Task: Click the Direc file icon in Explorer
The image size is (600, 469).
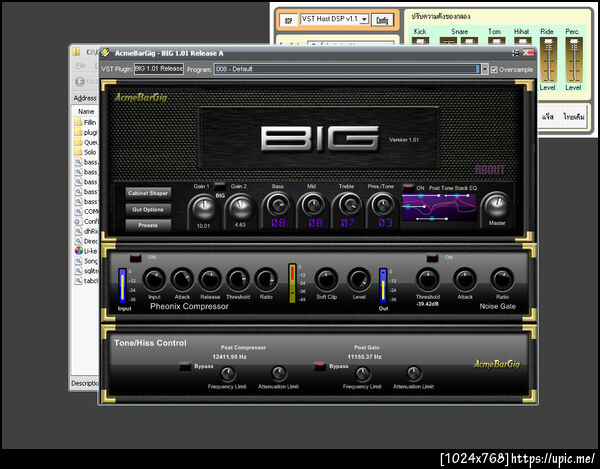Action: click(x=78, y=241)
